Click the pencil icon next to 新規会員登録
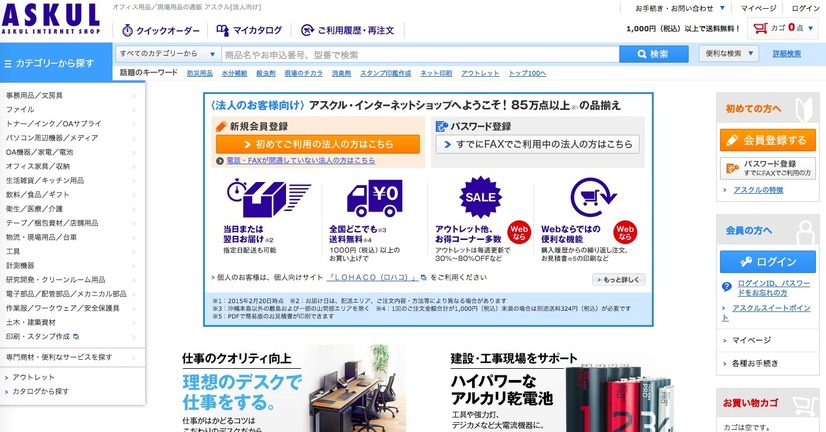Screen dimensions: 826x432 point(221,126)
